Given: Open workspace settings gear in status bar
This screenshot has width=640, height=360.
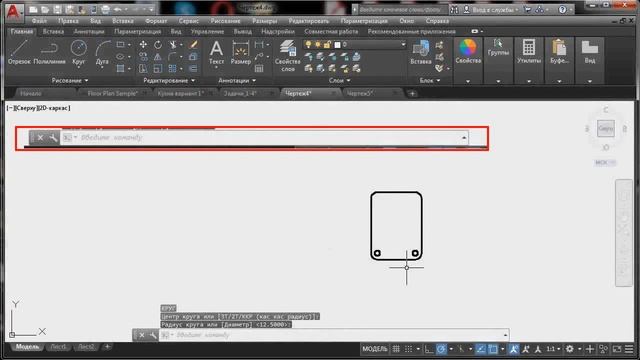Looking at the screenshot, I should [569, 349].
